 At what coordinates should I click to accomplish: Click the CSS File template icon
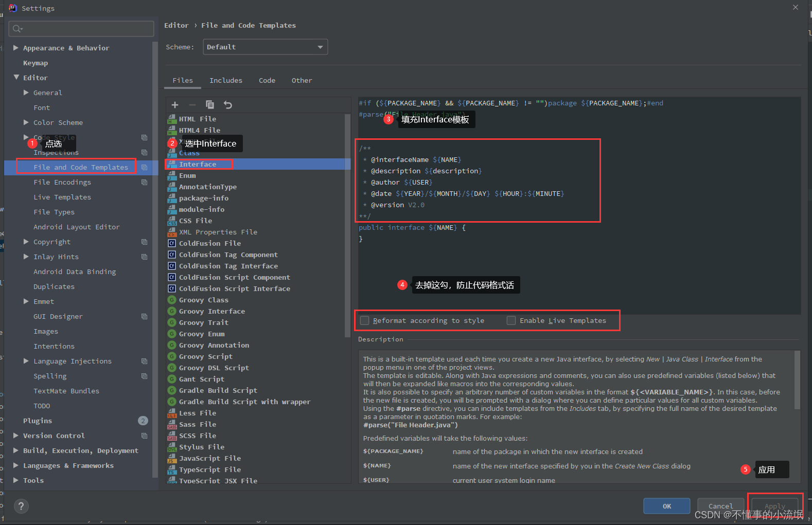(x=172, y=221)
